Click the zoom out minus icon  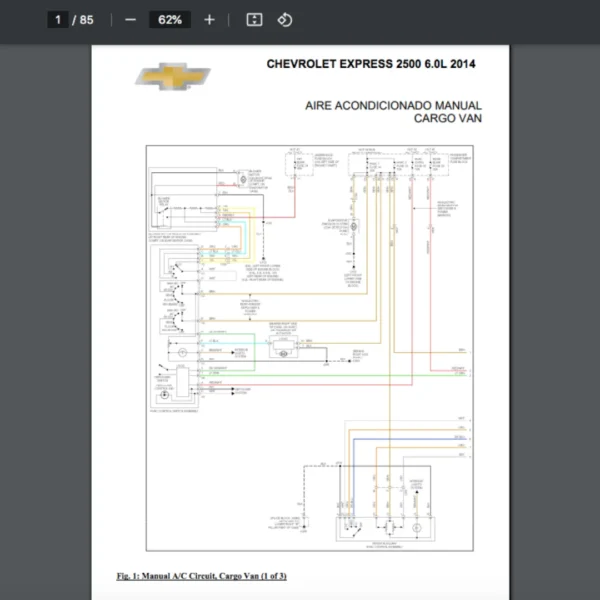(131, 20)
